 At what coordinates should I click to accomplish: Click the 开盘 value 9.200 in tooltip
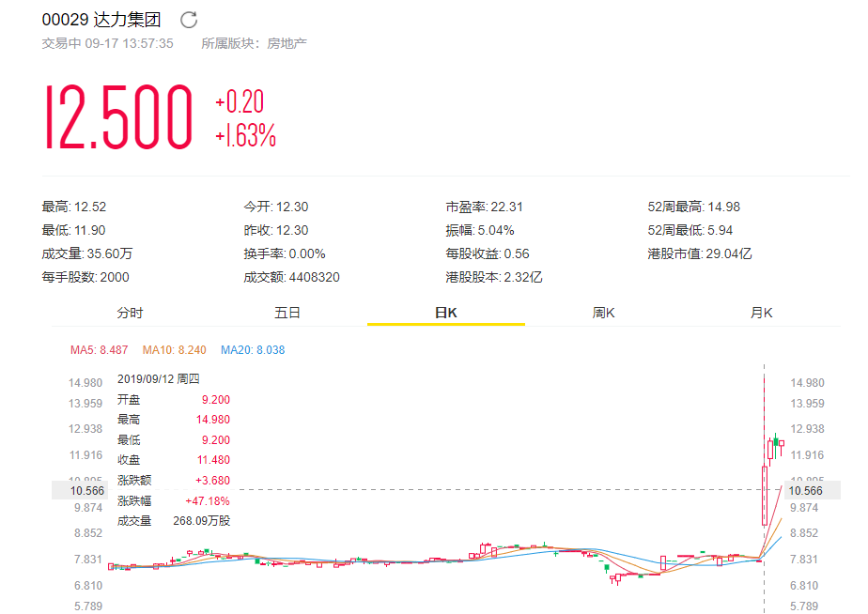pyautogui.click(x=216, y=400)
